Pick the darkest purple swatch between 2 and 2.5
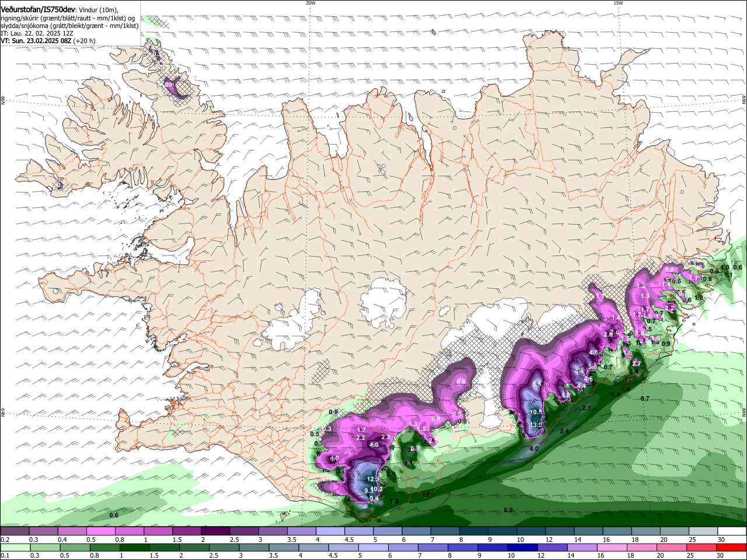Viewport: 747px width, 560px height. (x=216, y=531)
